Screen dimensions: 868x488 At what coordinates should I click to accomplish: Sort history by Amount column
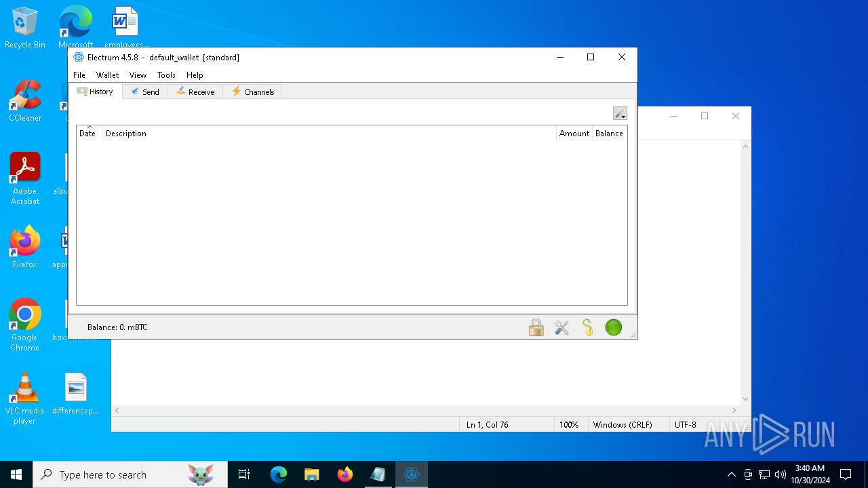coord(574,134)
